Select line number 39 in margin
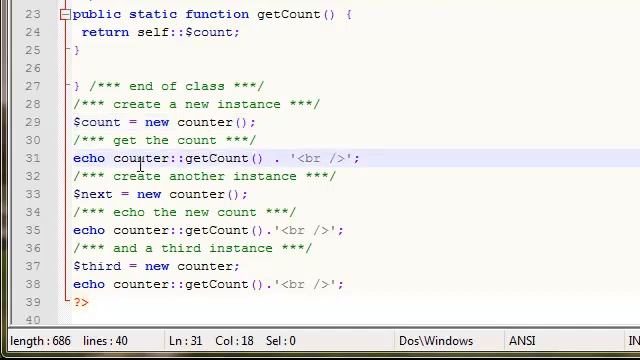This screenshot has width=640, height=360. coord(33,302)
